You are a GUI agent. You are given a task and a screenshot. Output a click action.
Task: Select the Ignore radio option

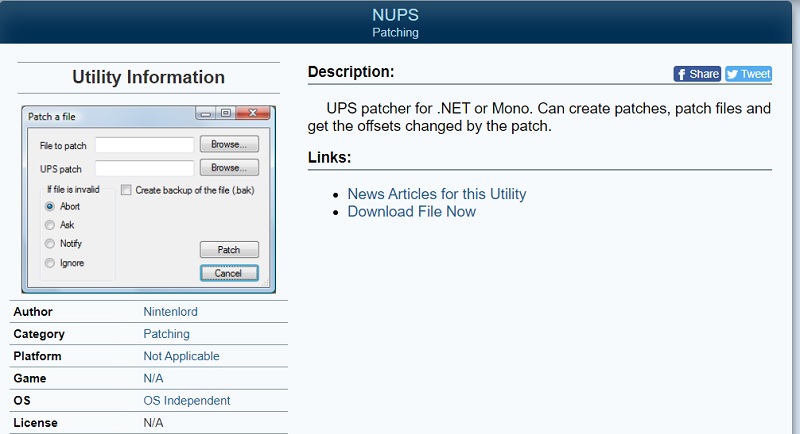point(49,263)
